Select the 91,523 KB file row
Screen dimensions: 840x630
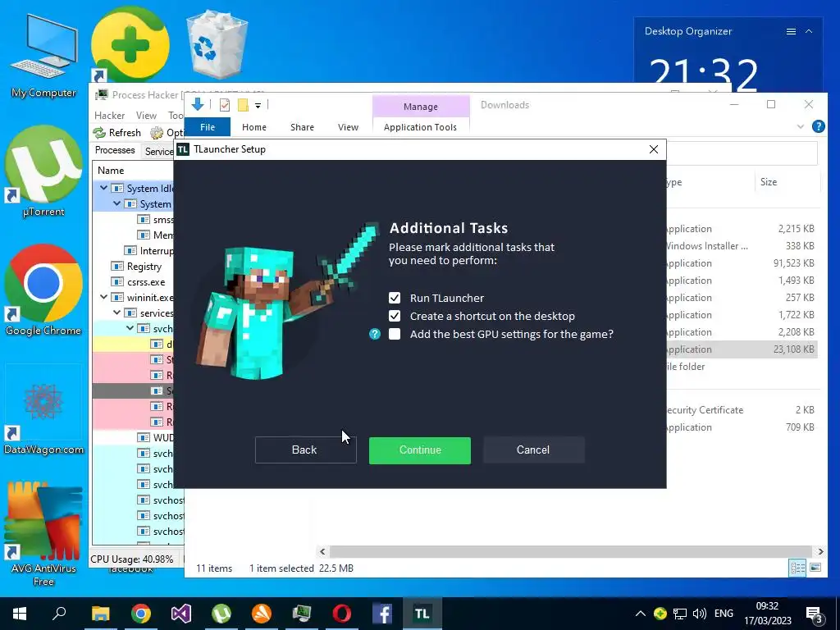click(742, 263)
